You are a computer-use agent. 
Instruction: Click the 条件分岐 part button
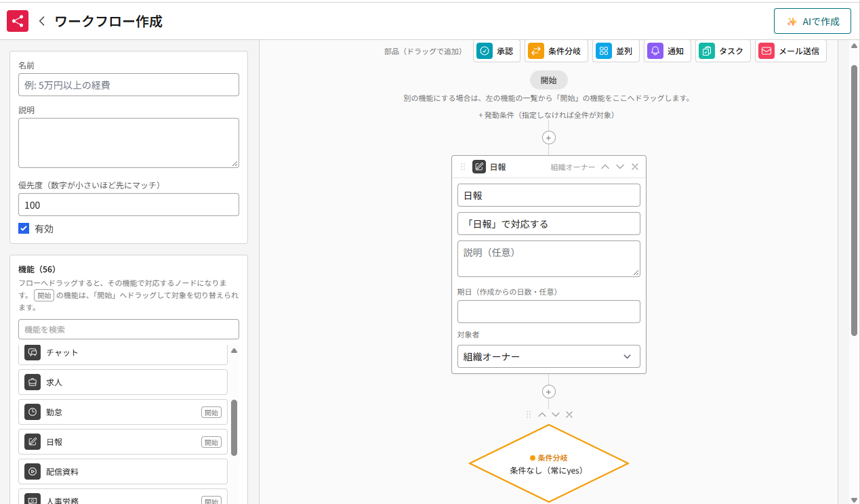point(556,51)
